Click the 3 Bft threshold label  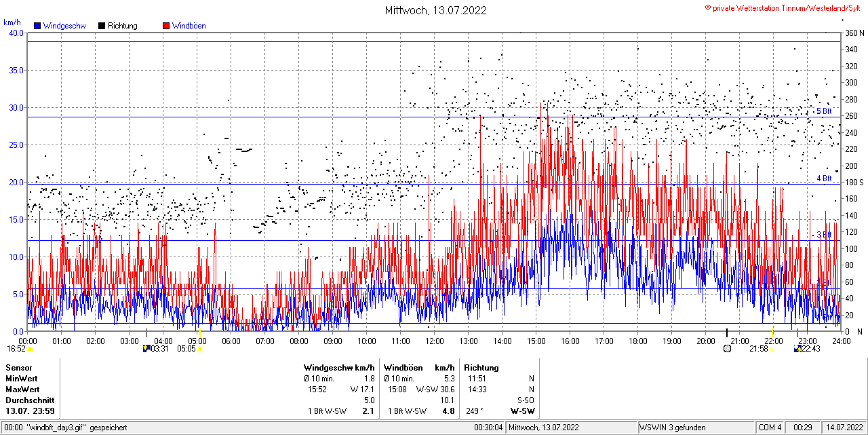click(x=823, y=235)
